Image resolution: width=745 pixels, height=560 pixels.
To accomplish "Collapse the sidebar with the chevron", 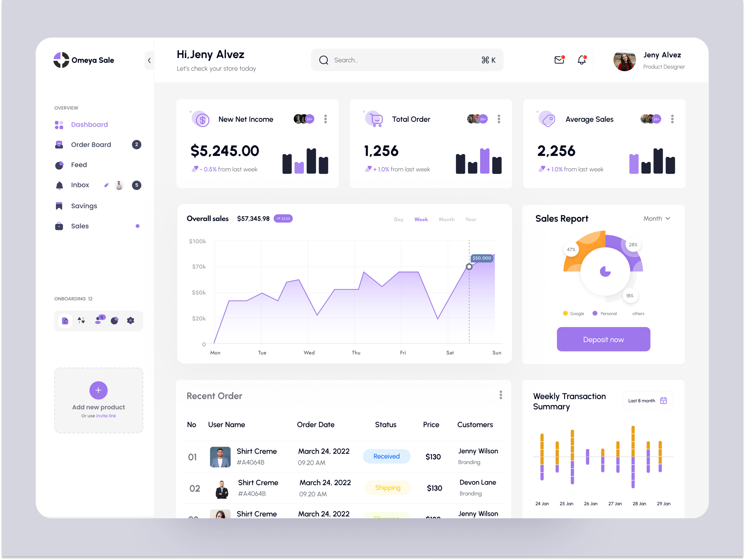I will 149,60.
